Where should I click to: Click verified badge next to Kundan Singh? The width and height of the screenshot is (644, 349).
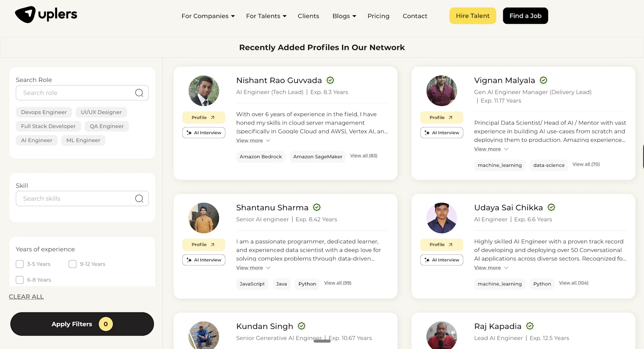click(x=301, y=326)
